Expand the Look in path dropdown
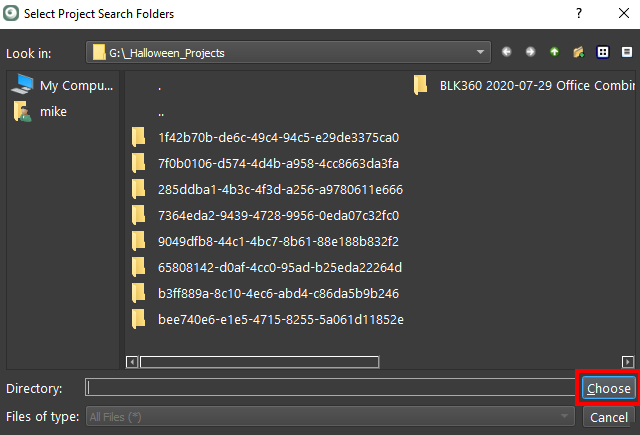 pos(482,52)
